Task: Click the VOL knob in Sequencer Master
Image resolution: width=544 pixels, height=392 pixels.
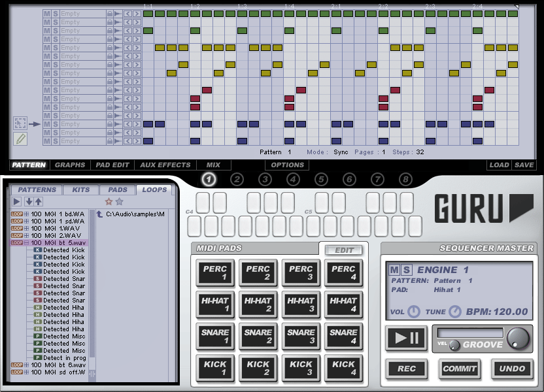Action: 413,312
